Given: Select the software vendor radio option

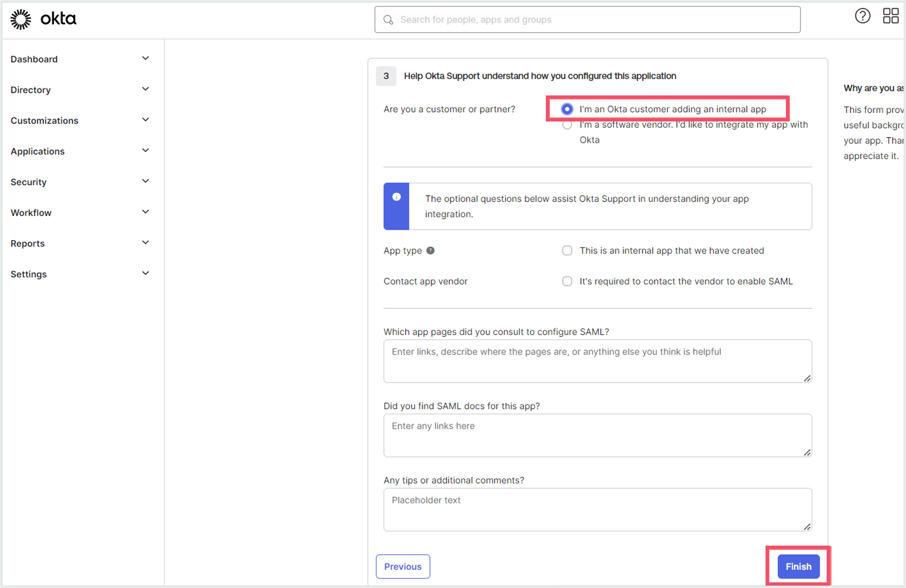Looking at the screenshot, I should click(x=567, y=125).
